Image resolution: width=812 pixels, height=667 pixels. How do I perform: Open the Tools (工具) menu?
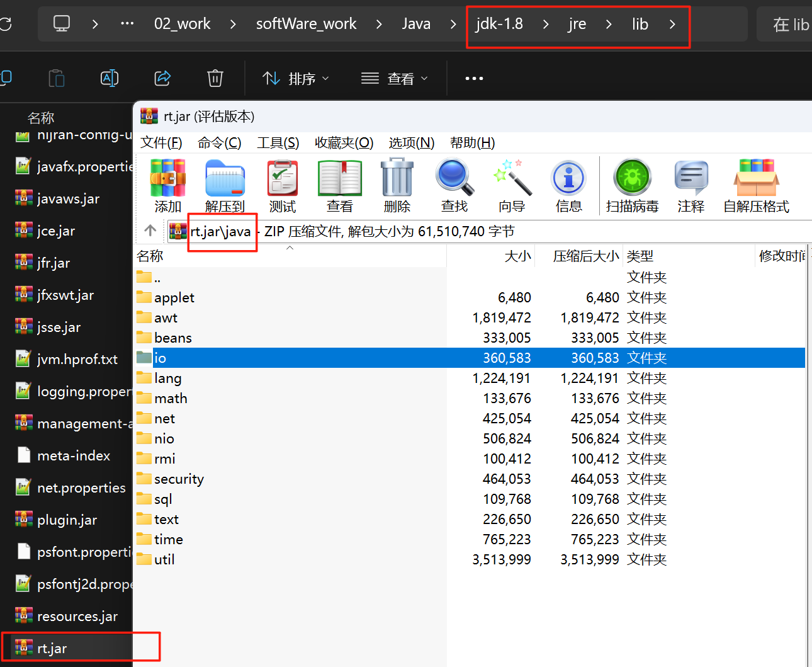(x=278, y=142)
